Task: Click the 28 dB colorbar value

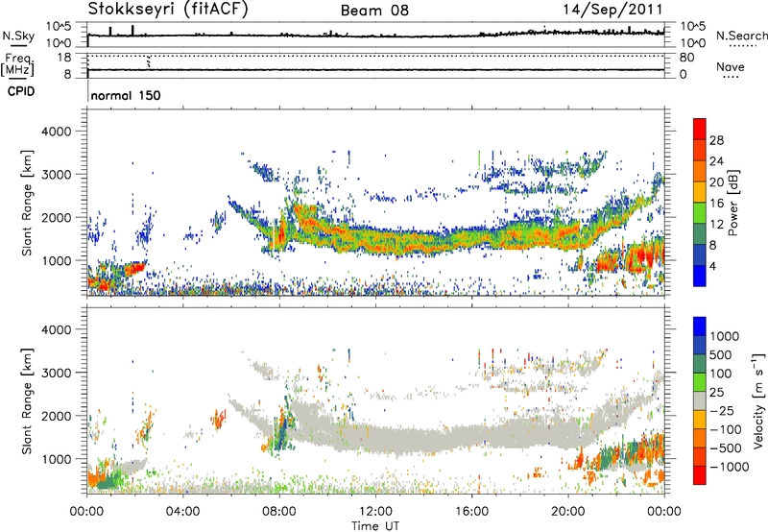Action: pos(716,140)
